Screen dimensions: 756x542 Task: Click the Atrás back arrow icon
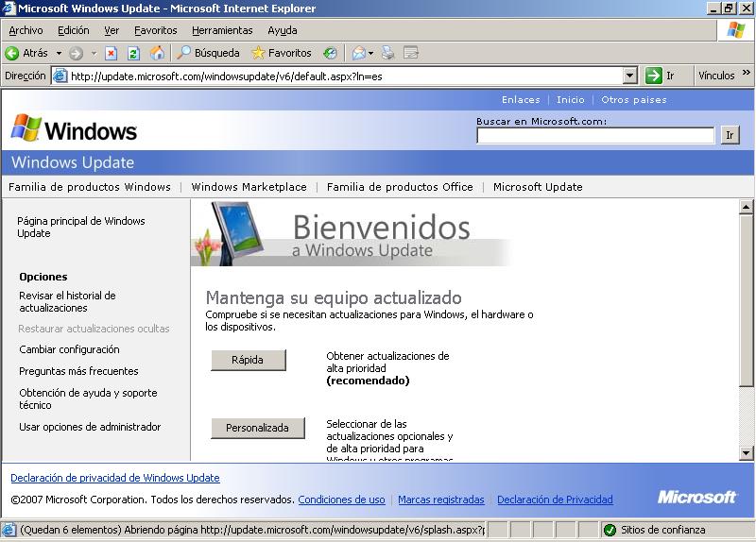12,54
